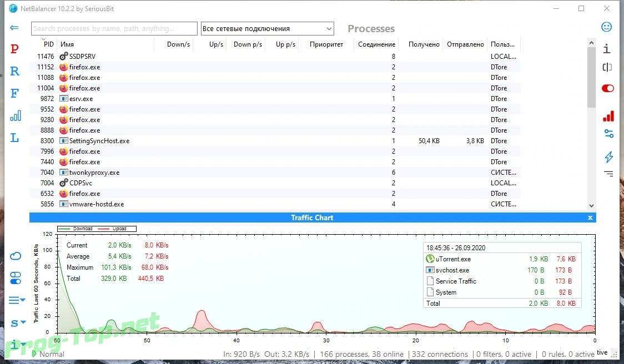Click the back arrow icon in sidebar
Viewport: 624px width, 364px height.
[x=14, y=27]
